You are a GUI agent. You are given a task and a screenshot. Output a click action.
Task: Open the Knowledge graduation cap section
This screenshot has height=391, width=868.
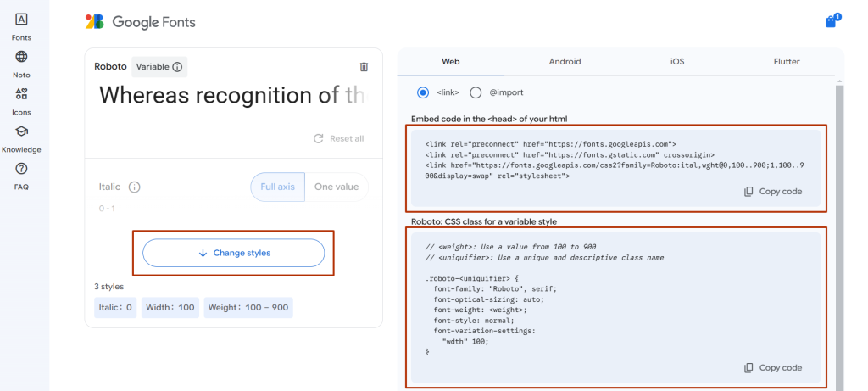tap(21, 138)
